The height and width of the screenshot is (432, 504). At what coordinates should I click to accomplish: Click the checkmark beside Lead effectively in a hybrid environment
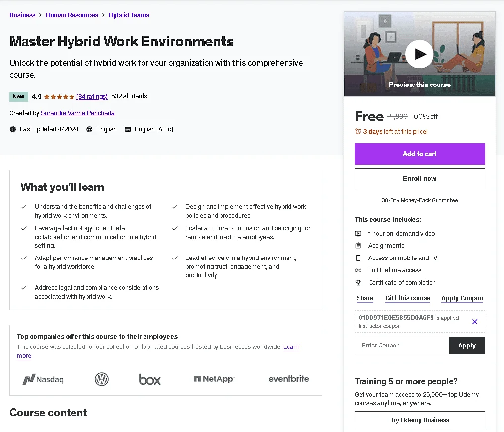click(175, 258)
